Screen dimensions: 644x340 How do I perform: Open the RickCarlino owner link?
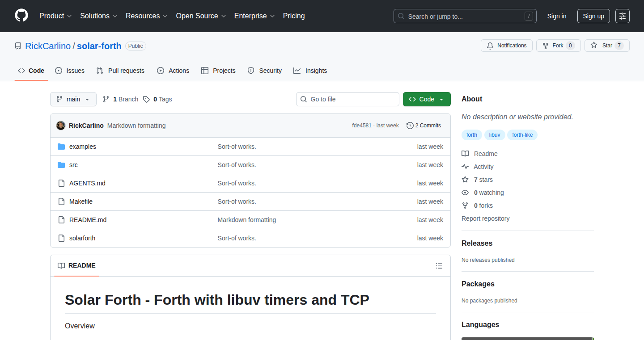point(48,46)
